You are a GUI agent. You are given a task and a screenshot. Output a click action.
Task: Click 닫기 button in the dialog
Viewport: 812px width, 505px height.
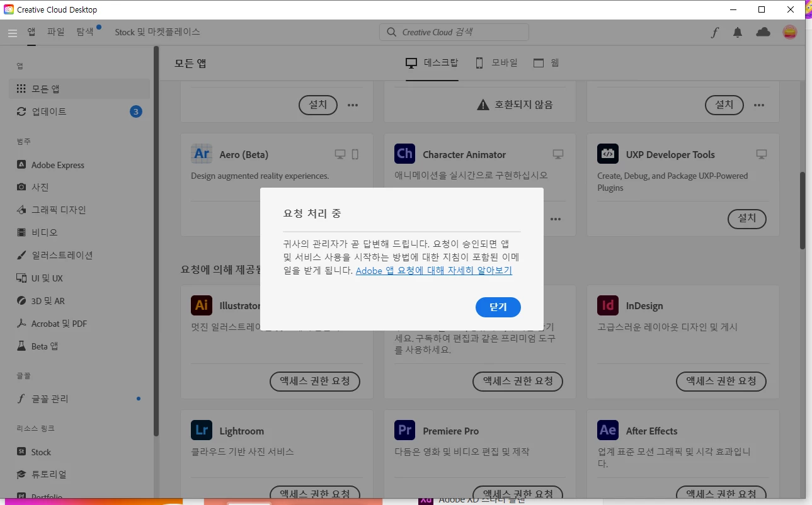[x=498, y=307]
